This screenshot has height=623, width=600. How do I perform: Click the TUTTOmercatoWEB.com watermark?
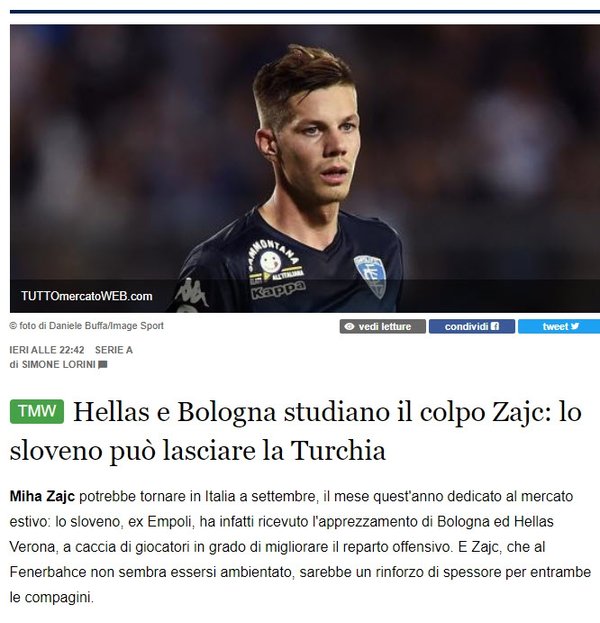point(87,296)
